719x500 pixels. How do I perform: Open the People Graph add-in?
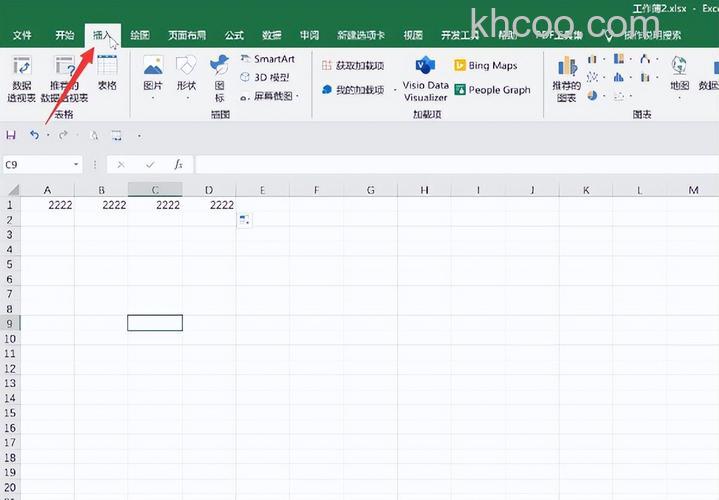(x=492, y=90)
